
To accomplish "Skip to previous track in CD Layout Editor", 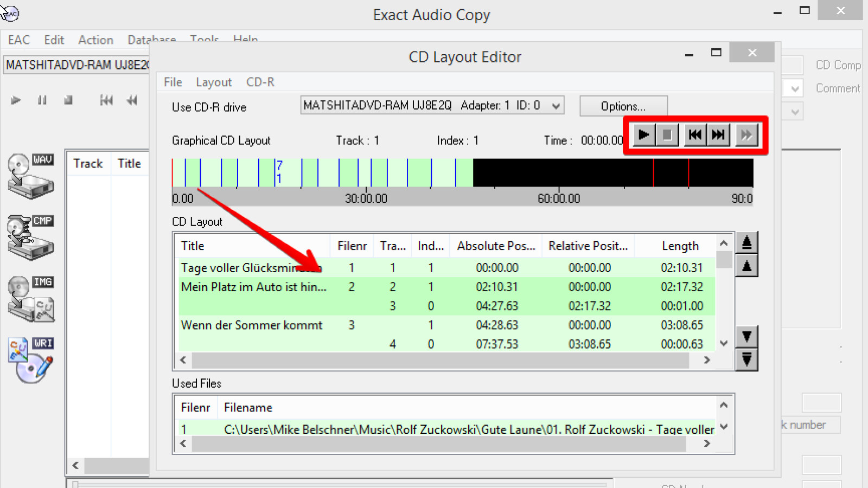I will (x=695, y=135).
